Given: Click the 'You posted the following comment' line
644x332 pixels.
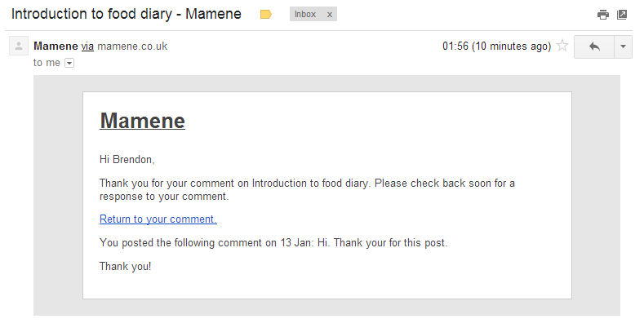Looking at the screenshot, I should 273,242.
